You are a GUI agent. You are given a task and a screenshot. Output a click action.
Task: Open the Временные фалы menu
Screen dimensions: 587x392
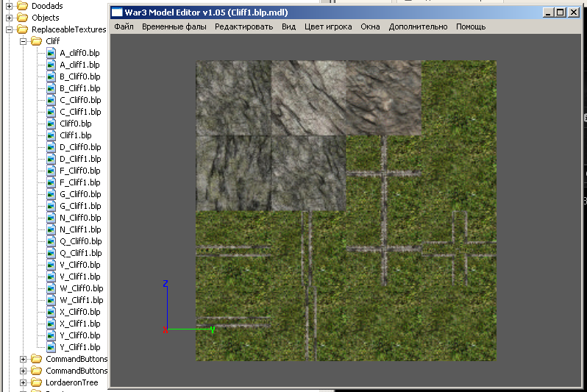(x=174, y=27)
